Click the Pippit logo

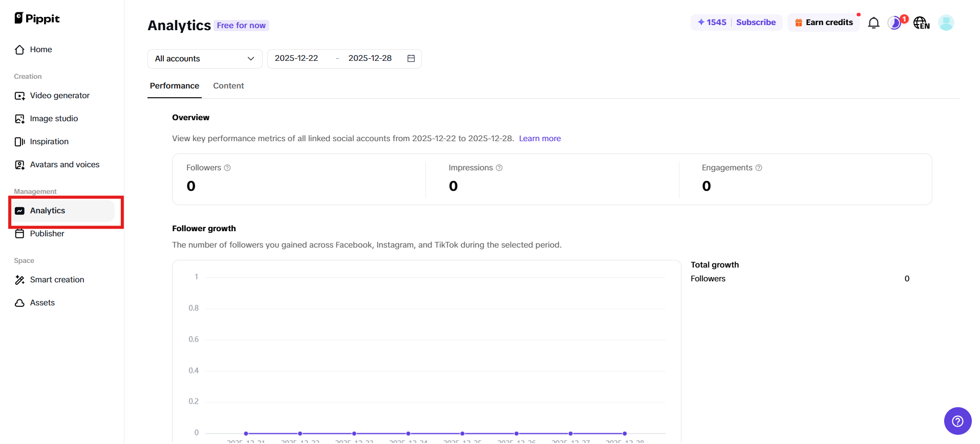(37, 18)
